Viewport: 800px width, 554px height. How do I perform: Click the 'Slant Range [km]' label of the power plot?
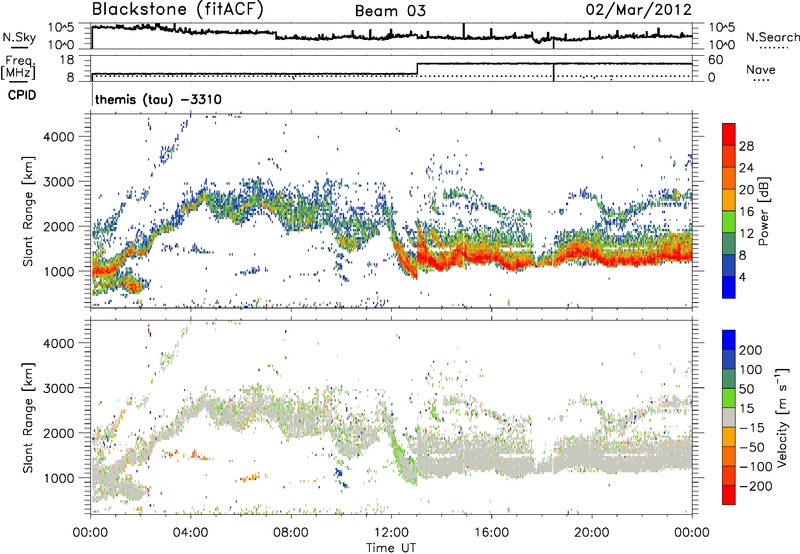(x=28, y=211)
